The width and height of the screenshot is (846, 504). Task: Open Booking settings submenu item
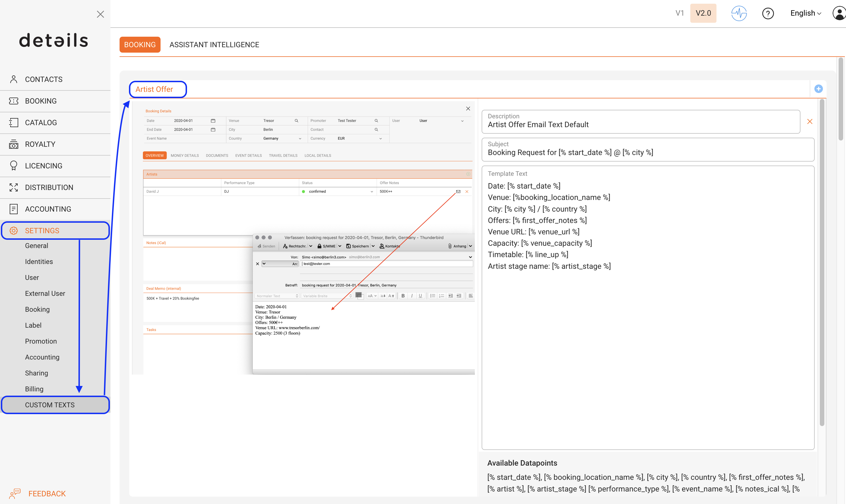pos(37,310)
